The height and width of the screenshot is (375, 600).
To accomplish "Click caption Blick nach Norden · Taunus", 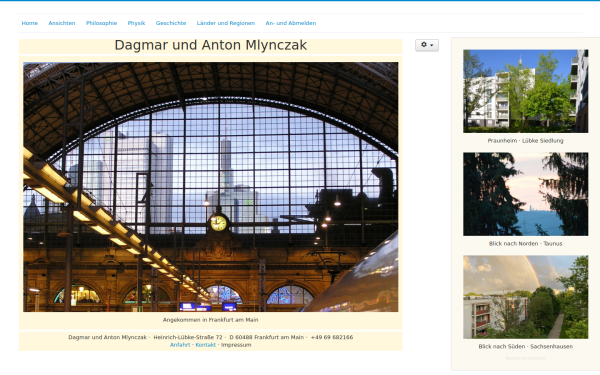I will point(525,244).
